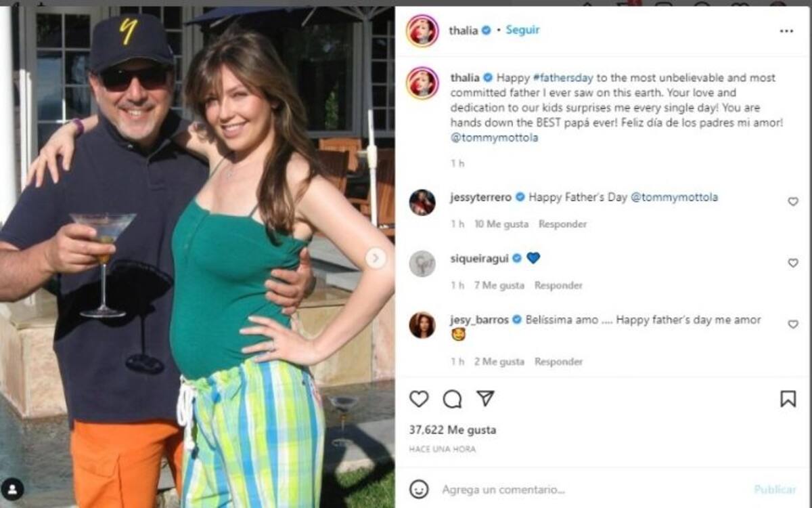Open the three-dot more options menu
Image resolution: width=812 pixels, height=508 pixels.
[x=786, y=31]
